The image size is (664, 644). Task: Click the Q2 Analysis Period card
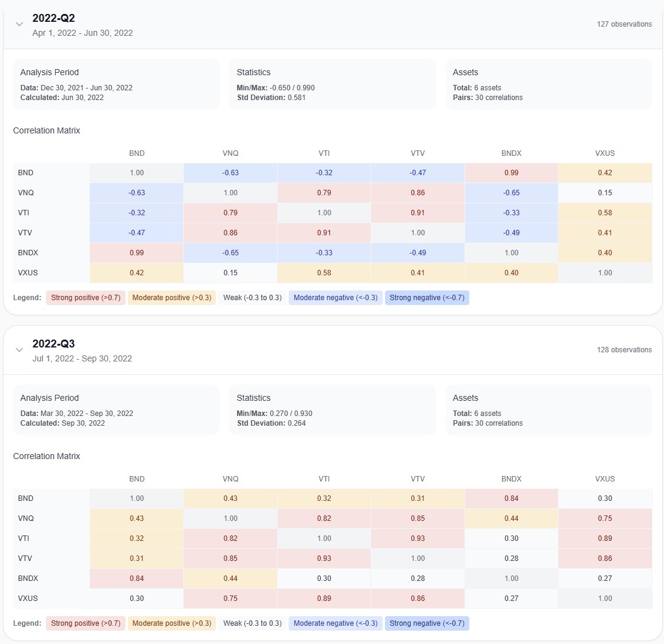116,84
